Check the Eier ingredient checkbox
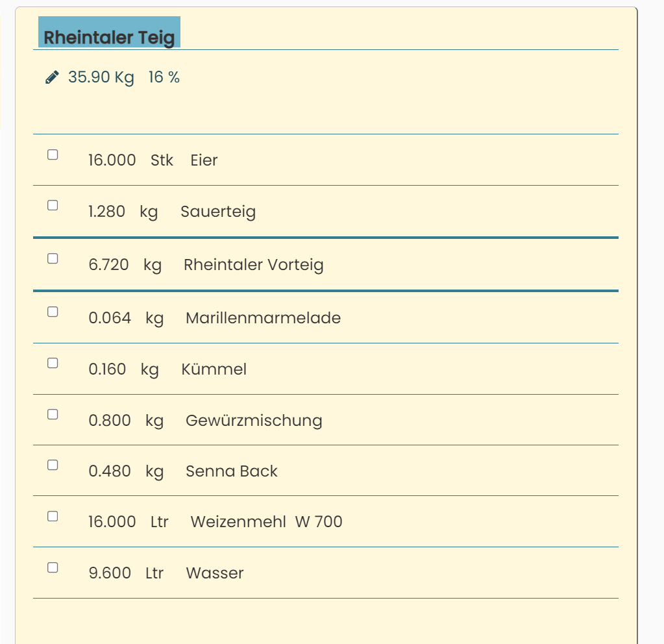This screenshot has width=664, height=644. coord(53,155)
